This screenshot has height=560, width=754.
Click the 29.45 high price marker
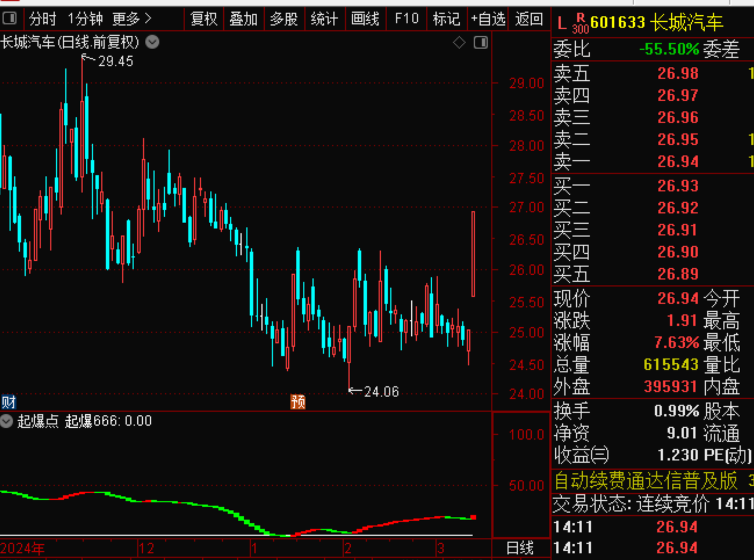[x=116, y=61]
